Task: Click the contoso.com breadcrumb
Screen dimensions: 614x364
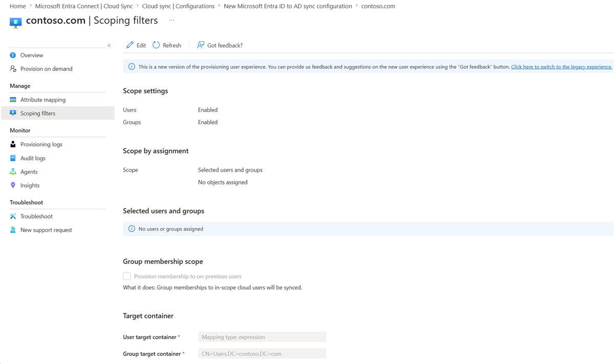Action: coord(378,6)
